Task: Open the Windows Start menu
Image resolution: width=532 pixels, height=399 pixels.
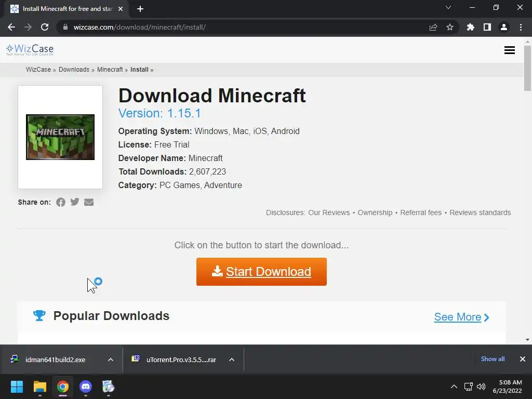Action: (17, 387)
